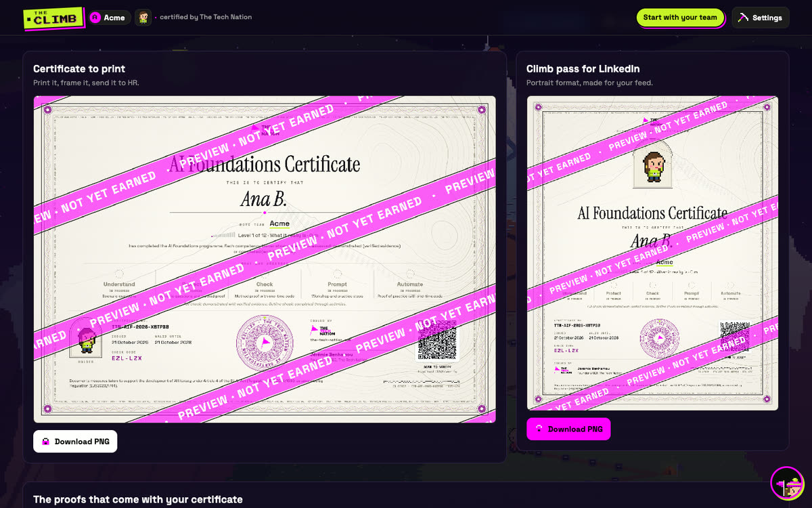Open the print certificate preview image
Screen dimensions: 812x508
265,259
